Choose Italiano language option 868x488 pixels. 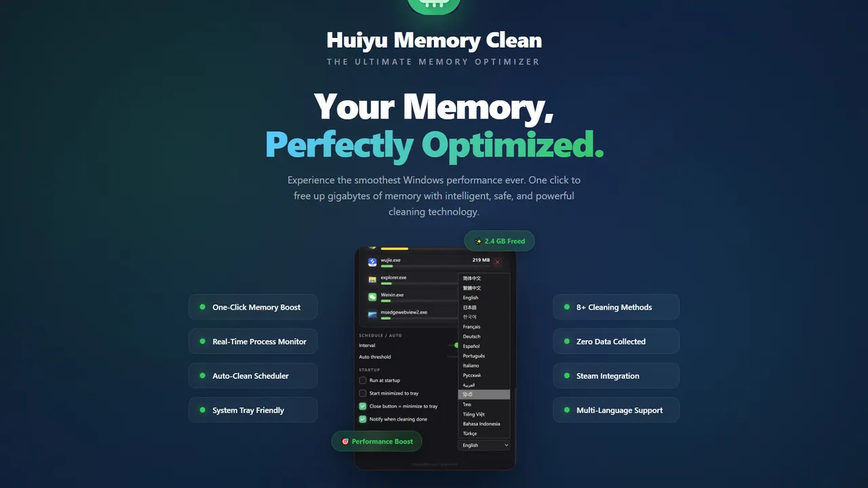pyautogui.click(x=484, y=365)
